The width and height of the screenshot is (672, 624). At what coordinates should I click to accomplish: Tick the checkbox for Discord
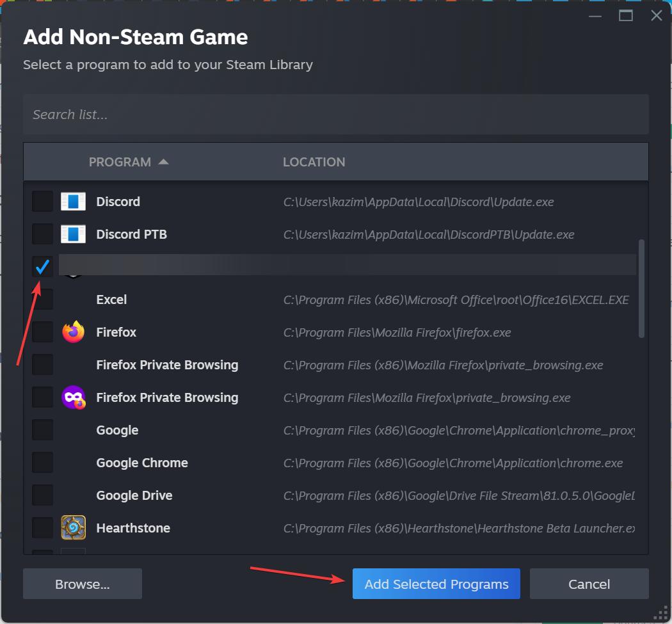point(42,202)
